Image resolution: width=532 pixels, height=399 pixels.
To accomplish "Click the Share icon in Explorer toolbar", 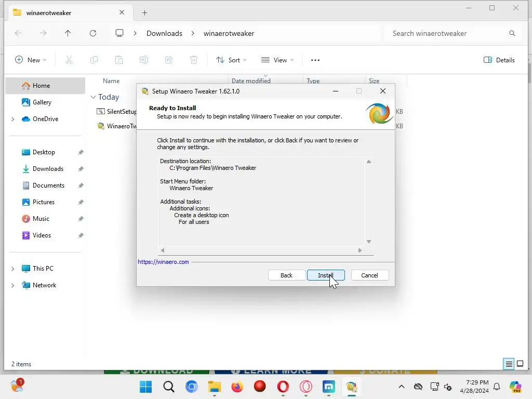I will tap(169, 60).
